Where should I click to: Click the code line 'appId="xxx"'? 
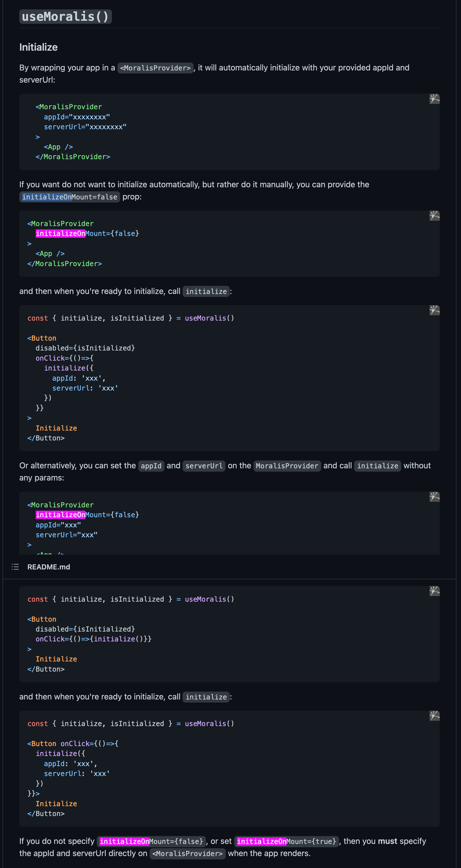(58, 525)
